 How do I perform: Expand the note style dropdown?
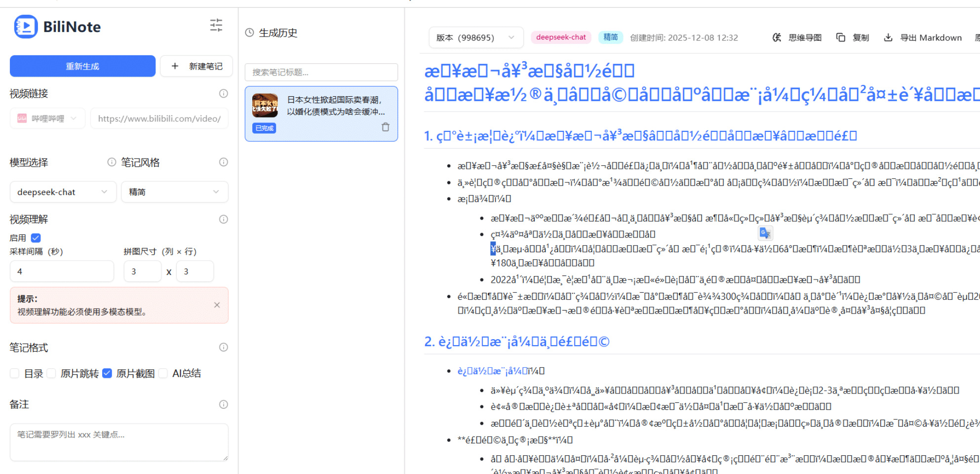pos(174,192)
